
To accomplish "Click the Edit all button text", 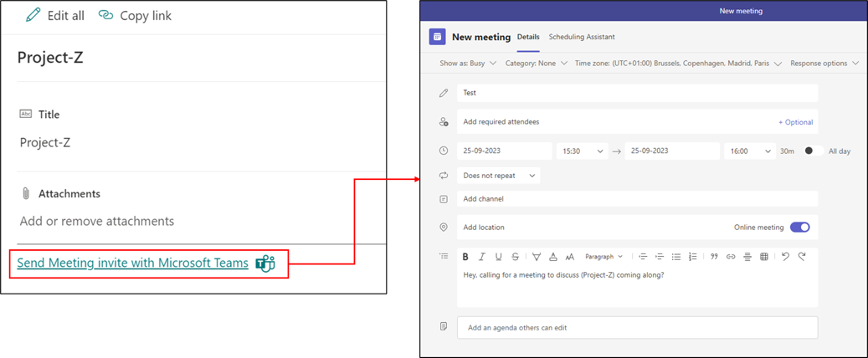I will click(66, 16).
